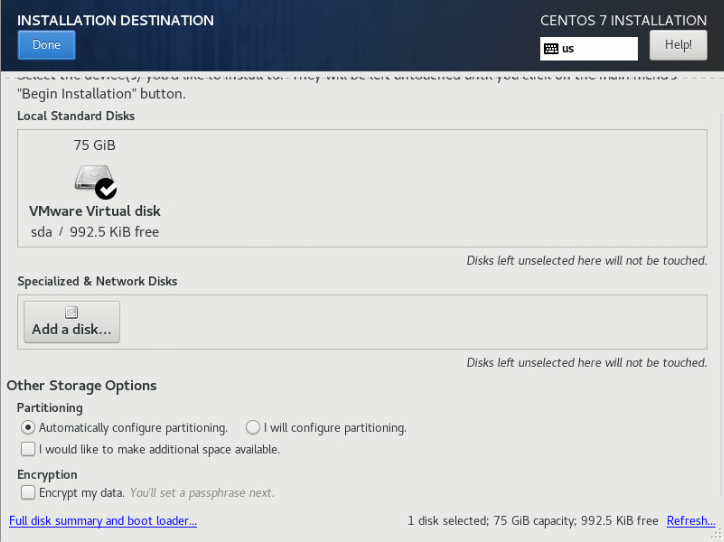Select the VMware Virtual disk icon

pyautogui.click(x=94, y=180)
